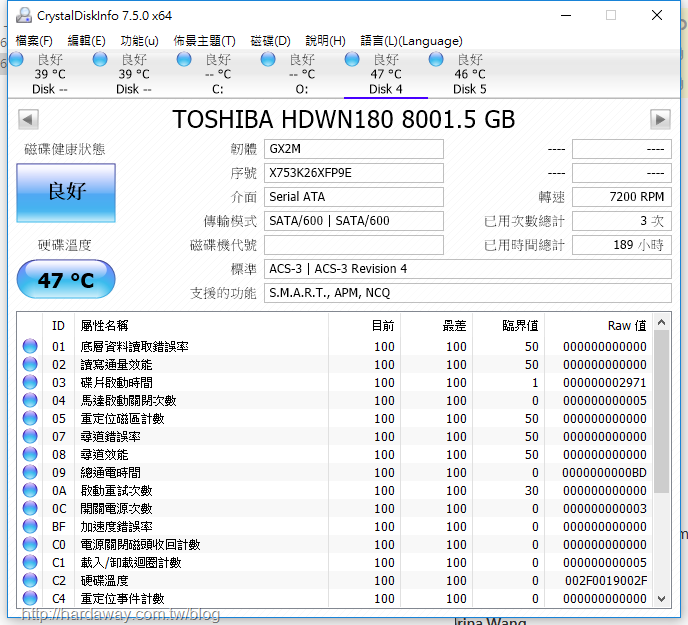Click the status circle for attribute 03
Viewport: 688px width, 625px height.
pyautogui.click(x=30, y=382)
